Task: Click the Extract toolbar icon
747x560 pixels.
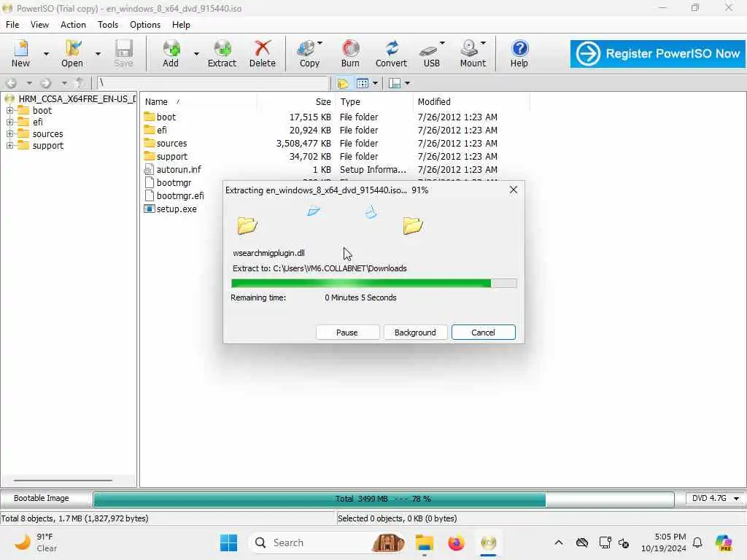Action: tap(222, 52)
